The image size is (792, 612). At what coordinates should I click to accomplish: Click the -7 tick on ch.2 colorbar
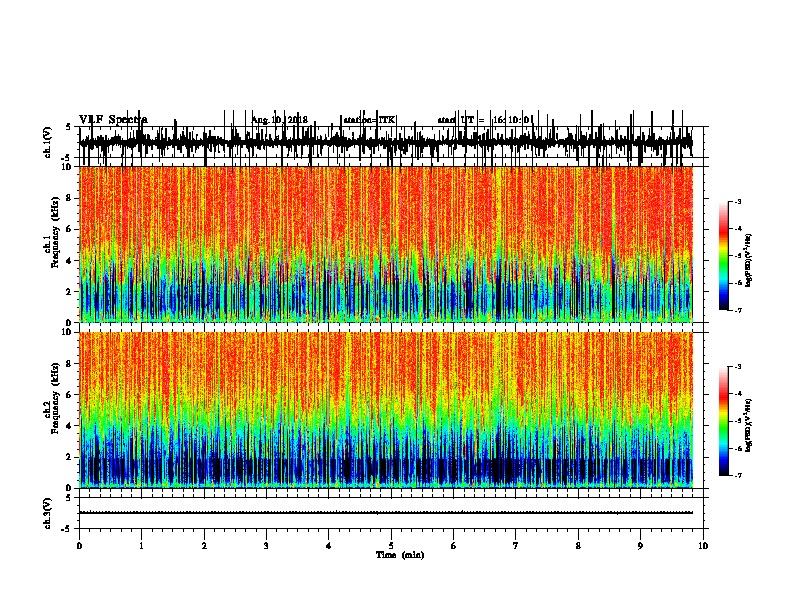pos(738,475)
